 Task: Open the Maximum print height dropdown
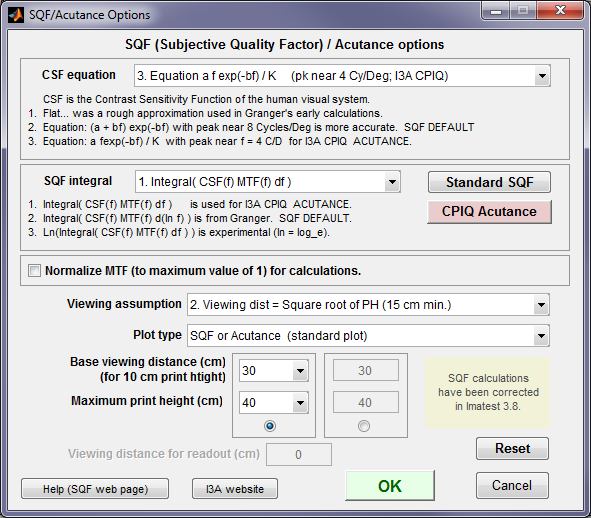pos(274,402)
